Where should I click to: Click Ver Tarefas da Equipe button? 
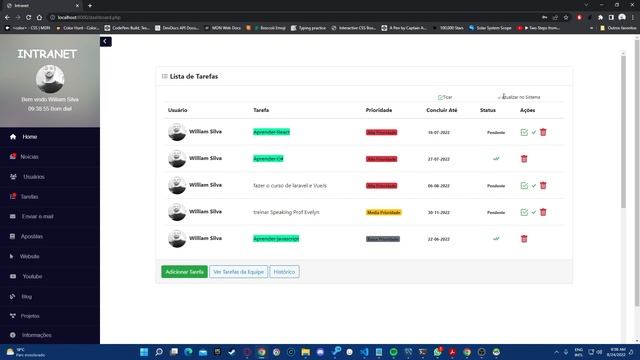point(238,272)
